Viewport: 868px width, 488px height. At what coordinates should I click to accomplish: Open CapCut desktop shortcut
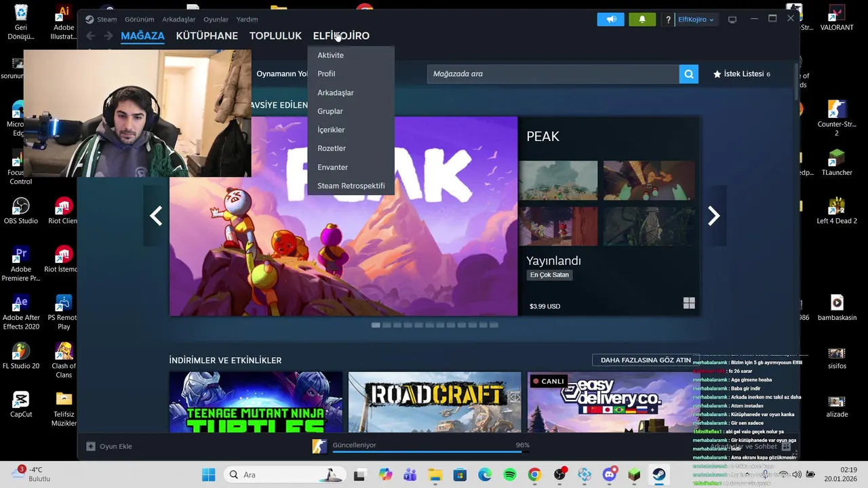(x=21, y=404)
